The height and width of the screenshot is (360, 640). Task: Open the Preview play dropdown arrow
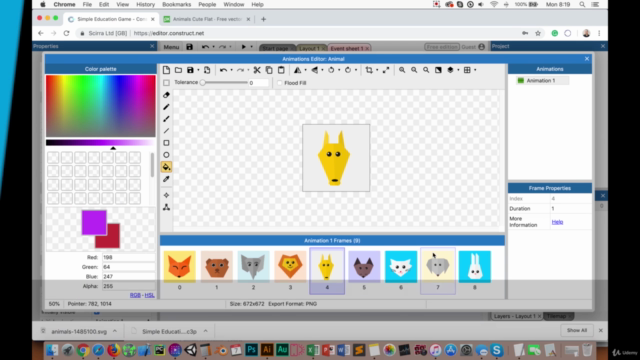pyautogui.click(x=251, y=47)
